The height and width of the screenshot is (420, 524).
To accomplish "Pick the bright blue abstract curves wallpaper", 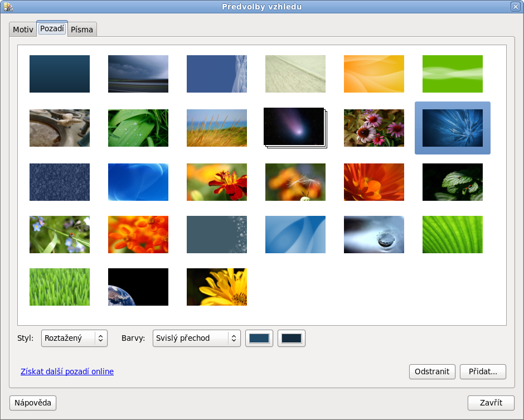I will (x=138, y=182).
